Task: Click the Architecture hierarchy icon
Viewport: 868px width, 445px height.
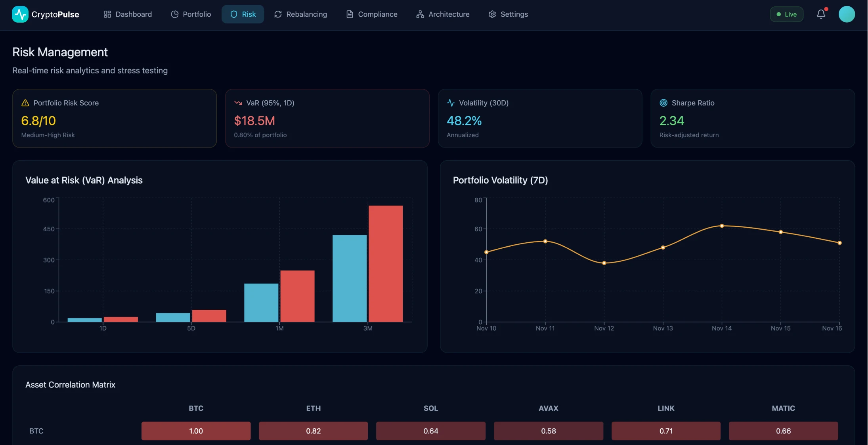Action: [420, 14]
